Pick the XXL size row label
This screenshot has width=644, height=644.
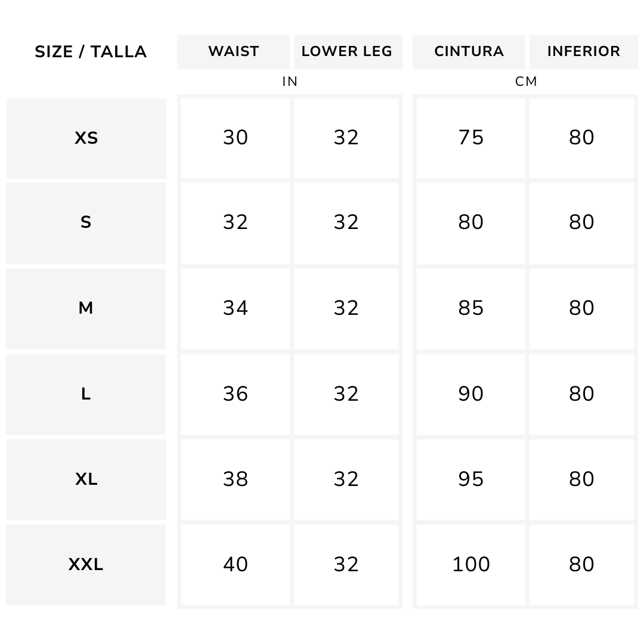point(86,565)
